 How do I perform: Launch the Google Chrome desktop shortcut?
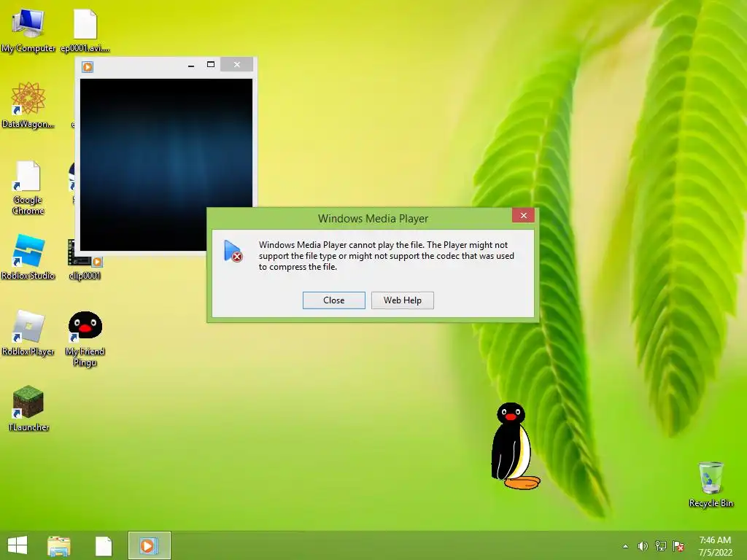point(28,187)
